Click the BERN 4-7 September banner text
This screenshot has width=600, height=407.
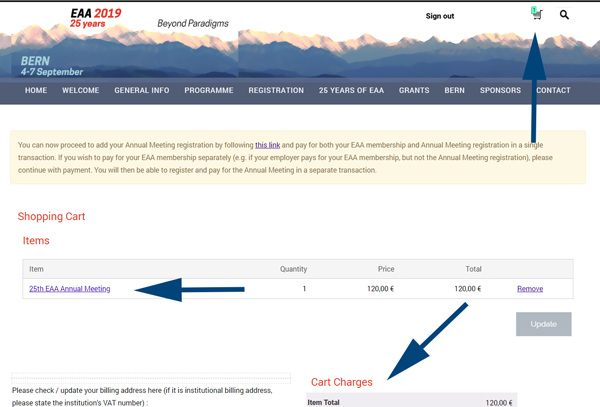pos(52,66)
